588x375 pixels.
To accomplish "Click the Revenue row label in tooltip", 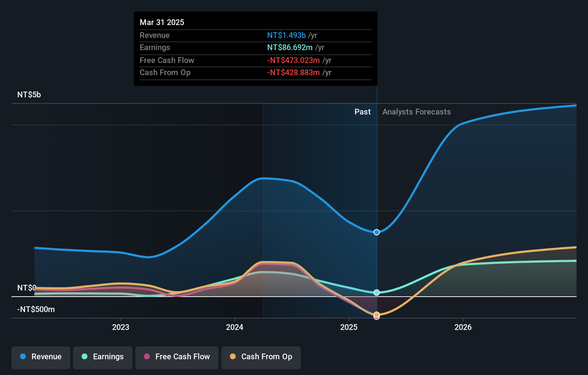I will point(155,35).
